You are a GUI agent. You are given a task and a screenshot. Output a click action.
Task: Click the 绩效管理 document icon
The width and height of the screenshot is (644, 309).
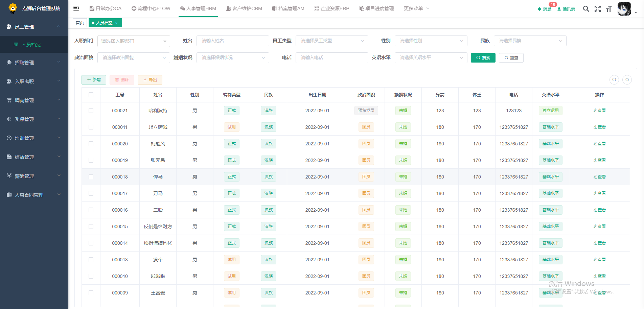[9, 157]
